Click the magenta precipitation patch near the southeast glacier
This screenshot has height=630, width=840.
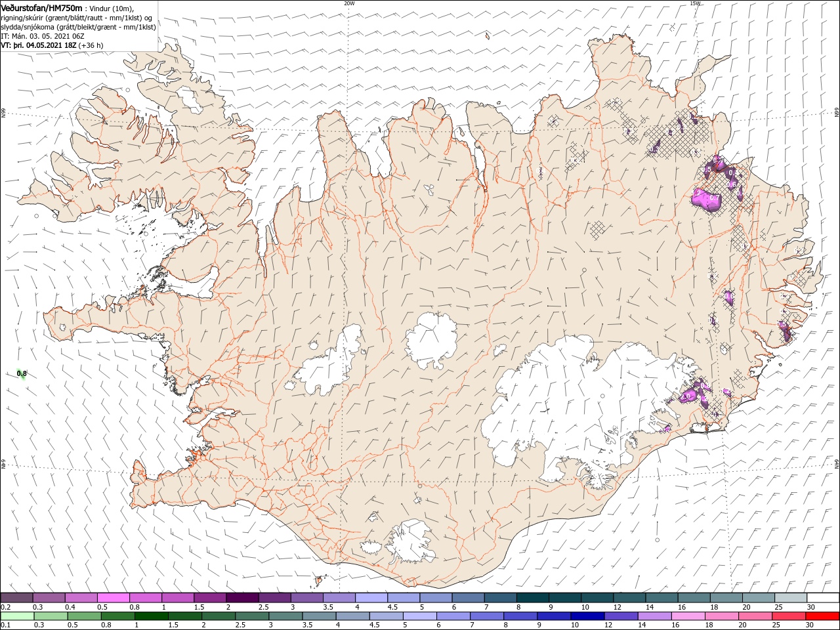(x=689, y=395)
